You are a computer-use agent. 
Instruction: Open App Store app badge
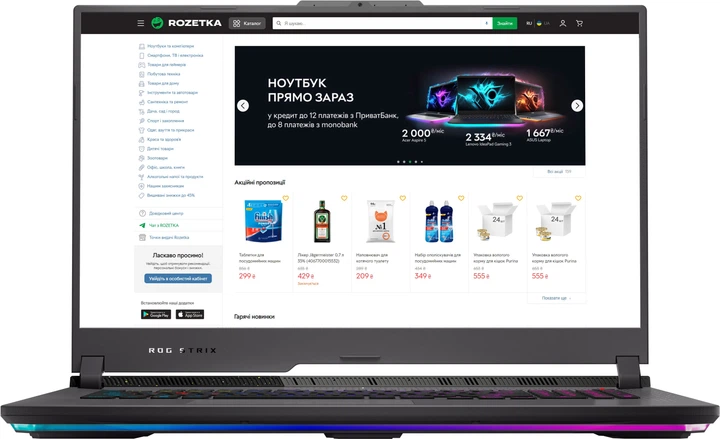pyautogui.click(x=190, y=314)
